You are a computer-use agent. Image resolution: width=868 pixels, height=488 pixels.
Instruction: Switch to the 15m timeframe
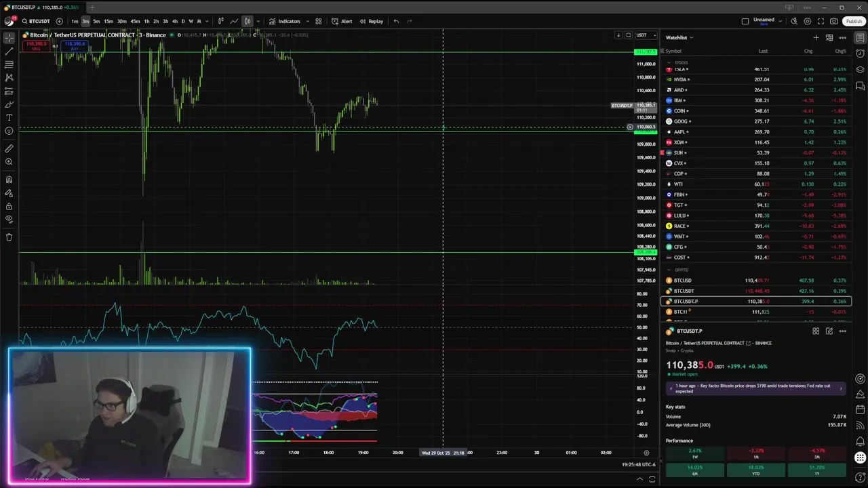108,21
